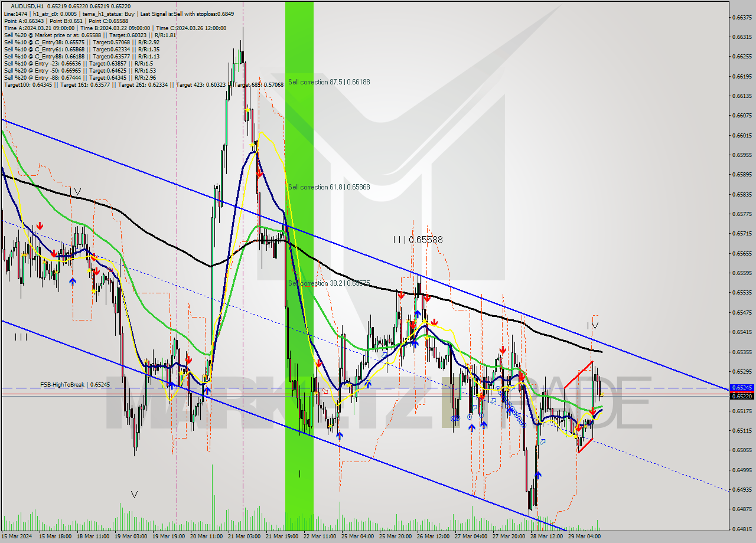This screenshot has height=543, width=756.
Task: Click price axis value 0.66375
Action: (742, 17)
